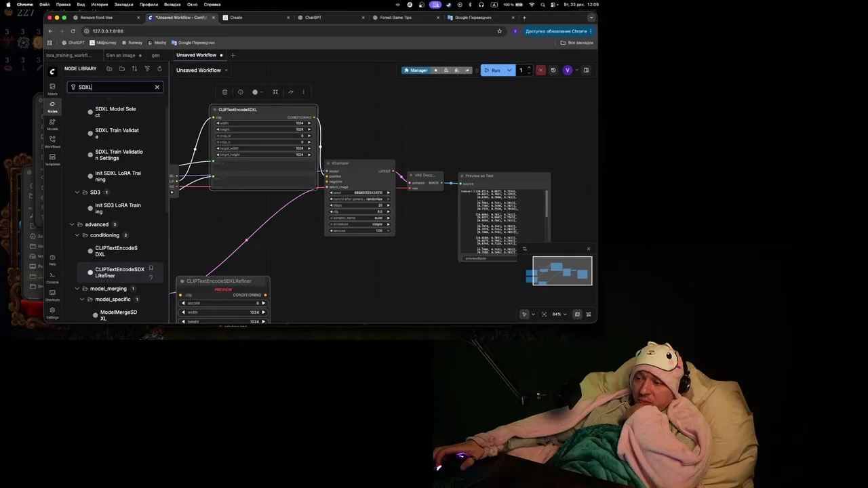The height and width of the screenshot is (488, 868).
Task: Open Settings gear in ComfyUI sidebar
Action: tap(52, 312)
